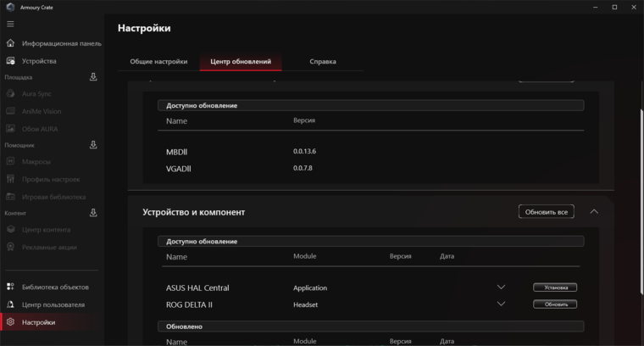Viewport: 644px width, 346px height.
Task: Select Настройки gear item in sidebar
Action: click(x=39, y=322)
